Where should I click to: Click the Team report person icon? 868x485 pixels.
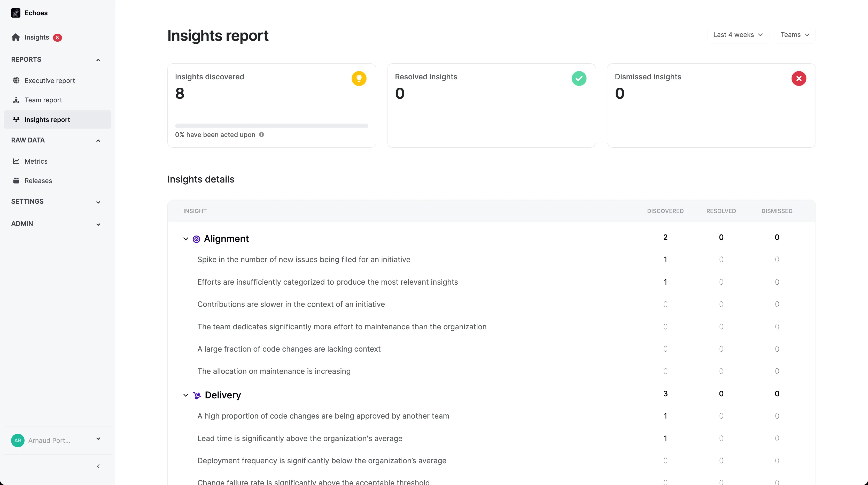click(16, 100)
